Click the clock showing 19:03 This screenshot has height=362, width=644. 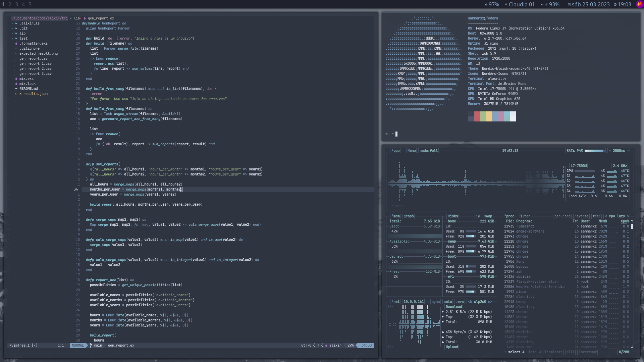pos(623,4)
